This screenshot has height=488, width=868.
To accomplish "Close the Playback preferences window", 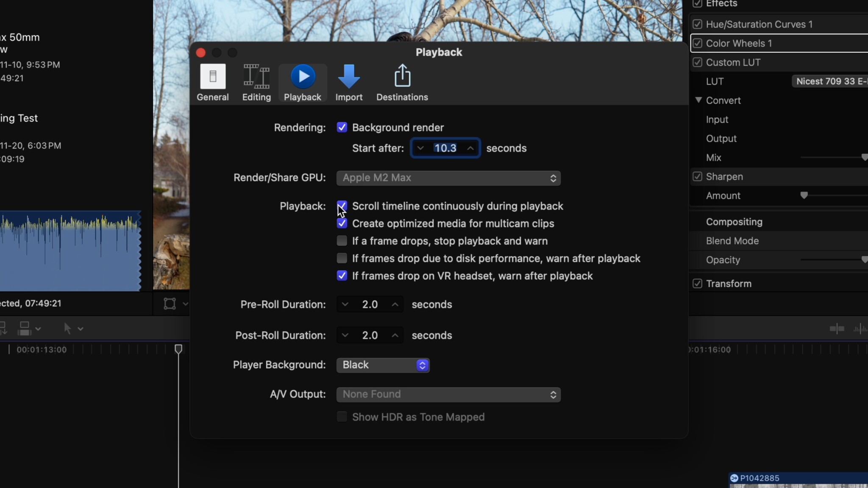I will click(x=201, y=53).
